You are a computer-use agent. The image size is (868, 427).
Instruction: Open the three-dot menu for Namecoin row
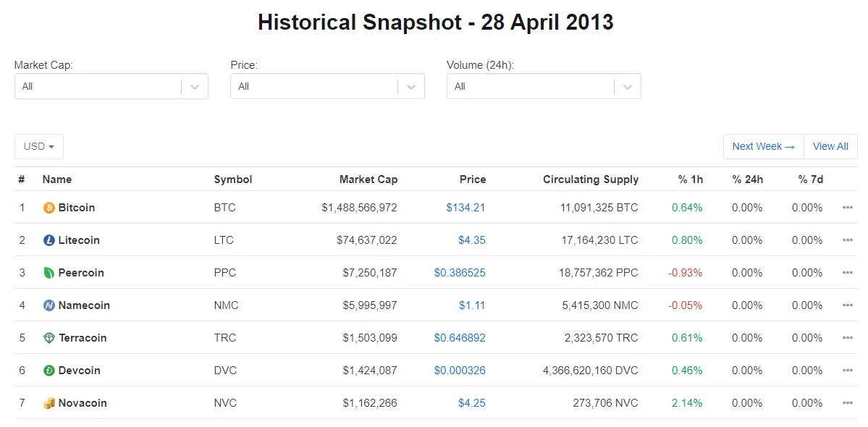847,305
